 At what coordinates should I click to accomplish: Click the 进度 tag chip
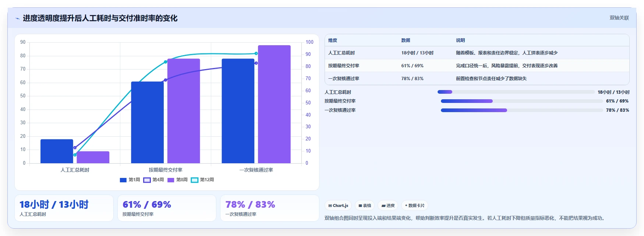coord(388,205)
